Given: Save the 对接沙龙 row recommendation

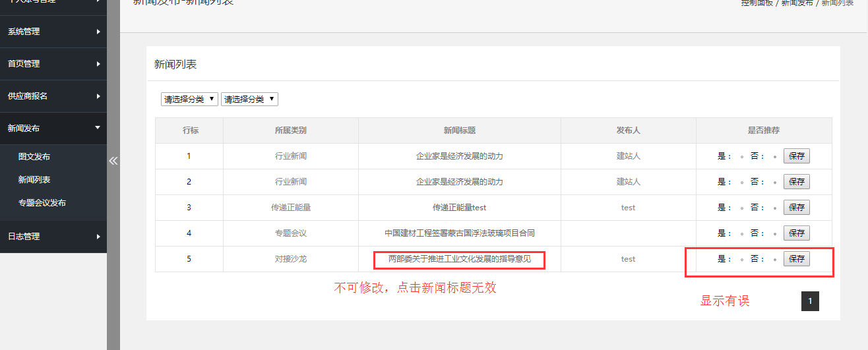Looking at the screenshot, I should (797, 259).
